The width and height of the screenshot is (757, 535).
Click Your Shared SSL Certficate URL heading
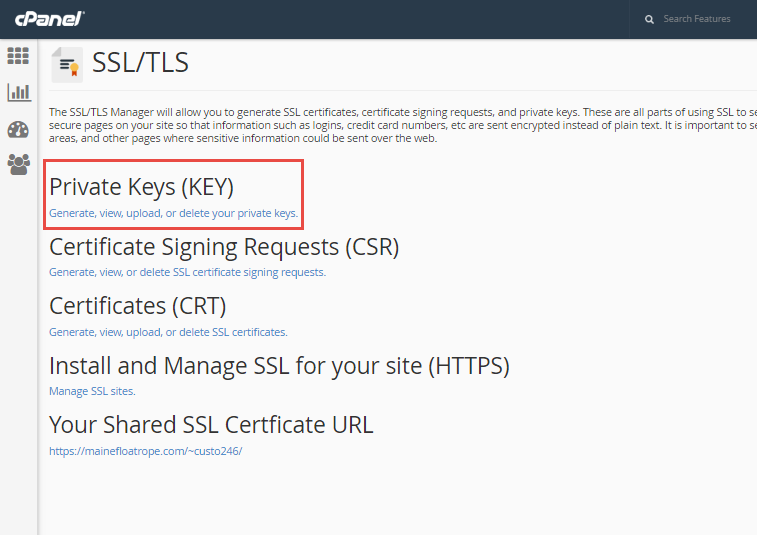[211, 424]
